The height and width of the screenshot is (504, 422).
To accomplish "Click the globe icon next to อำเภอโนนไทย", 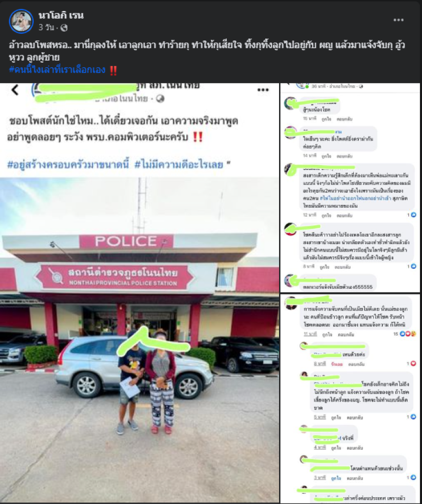I will (160, 99).
